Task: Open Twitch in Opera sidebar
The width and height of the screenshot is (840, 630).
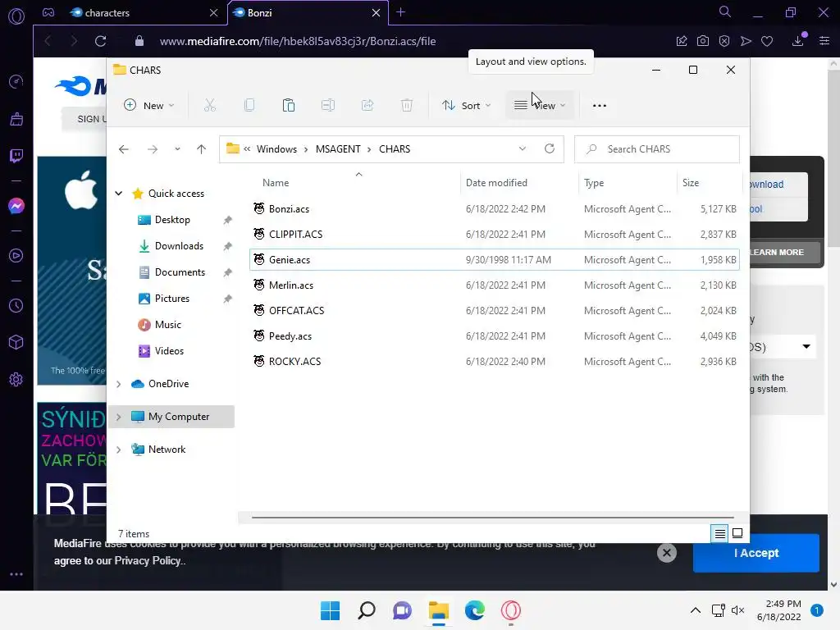Action: [16, 156]
